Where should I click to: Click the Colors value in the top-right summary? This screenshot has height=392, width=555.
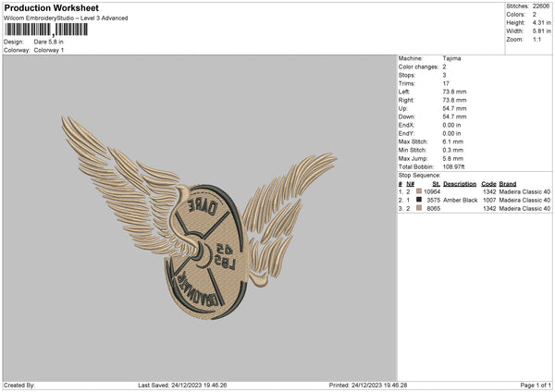tap(535, 15)
